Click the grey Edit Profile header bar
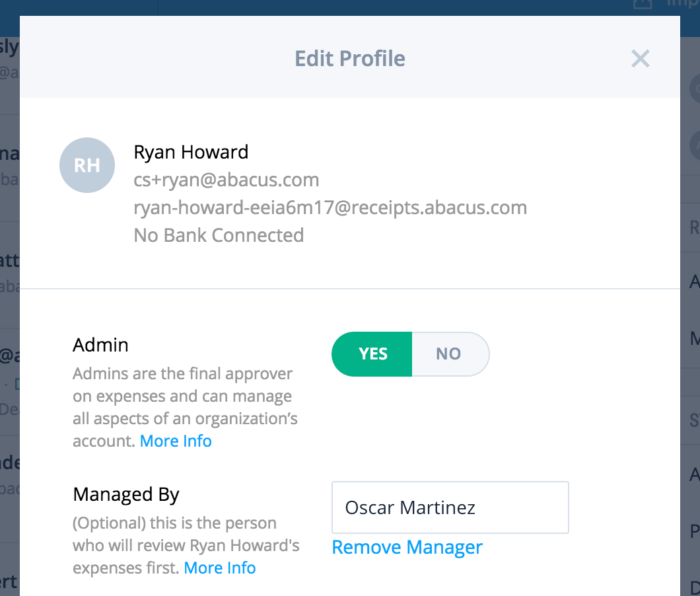The image size is (700, 596). pos(165,59)
